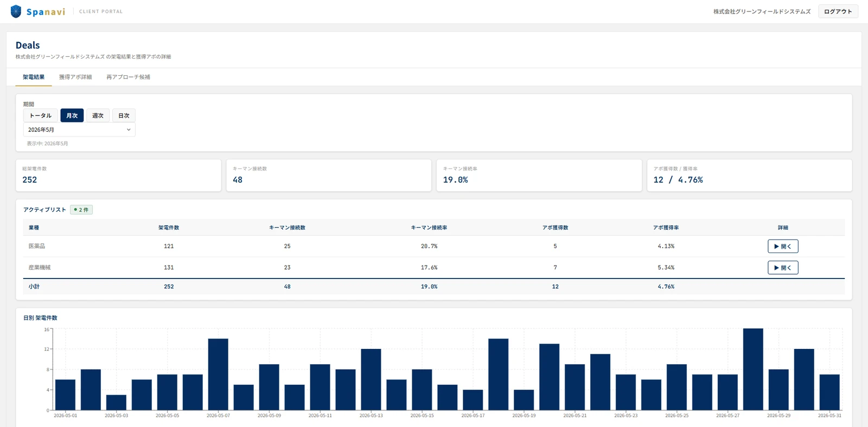Click the bar for 2026-05-07 in chart
The image size is (868, 427).
[x=218, y=374]
